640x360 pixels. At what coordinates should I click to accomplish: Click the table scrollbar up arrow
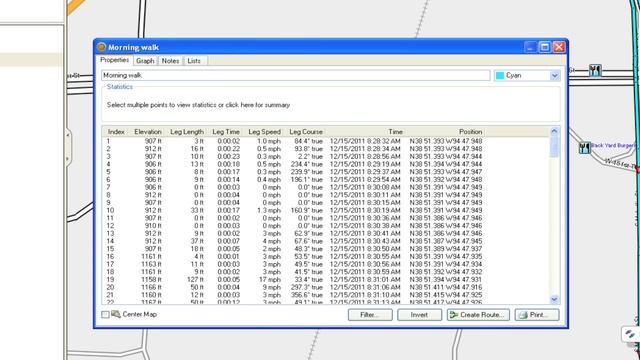pos(554,131)
